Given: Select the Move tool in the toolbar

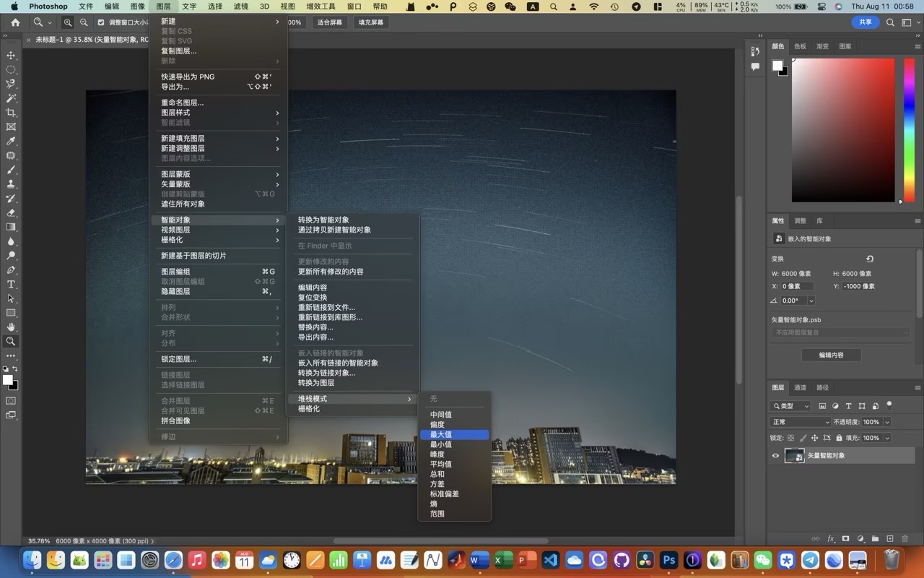Looking at the screenshot, I should (11, 56).
